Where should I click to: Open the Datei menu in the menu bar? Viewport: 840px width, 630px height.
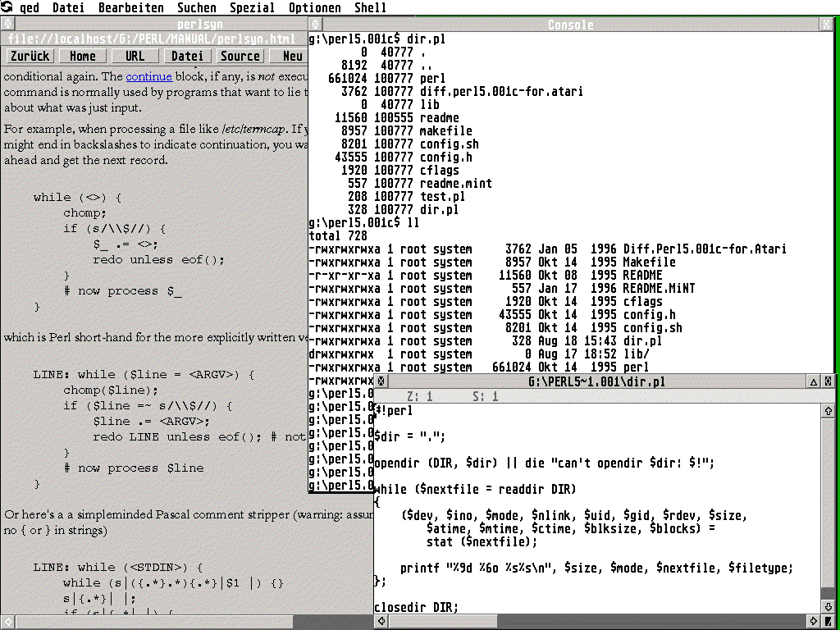pyautogui.click(x=68, y=7)
